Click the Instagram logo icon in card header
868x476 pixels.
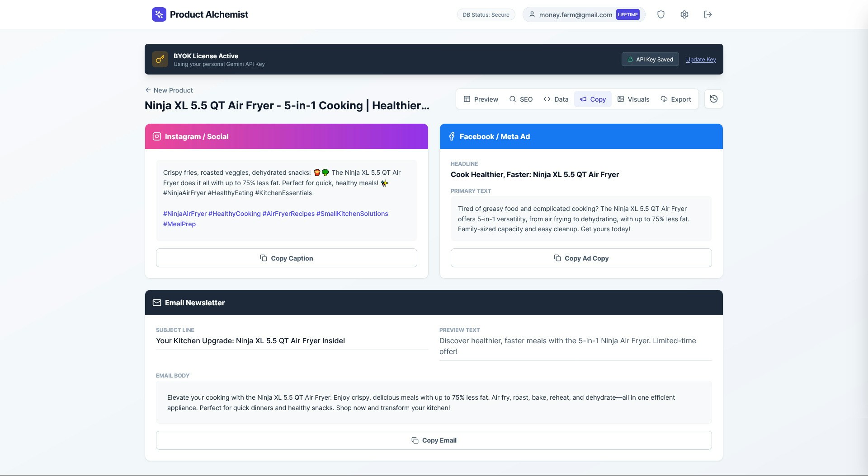(x=157, y=136)
